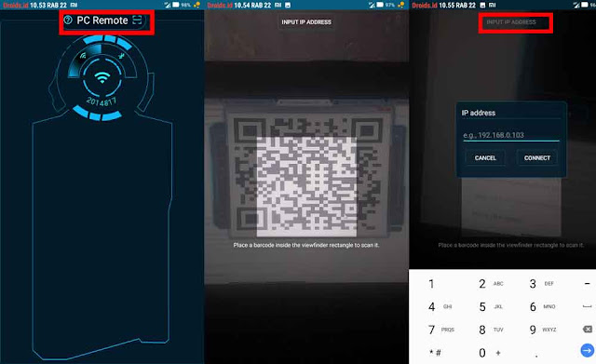This screenshot has width=596, height=364.
Task: Tap the bright QR viewfinder rectangle
Action: [x=306, y=186]
